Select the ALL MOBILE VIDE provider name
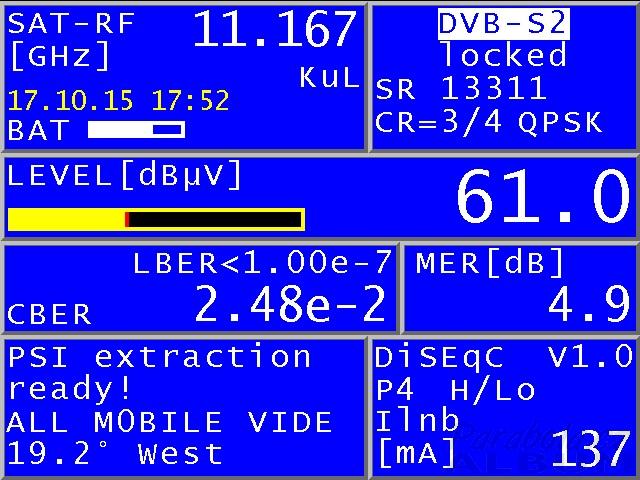Screen dimensions: 640x480 pos(170,422)
